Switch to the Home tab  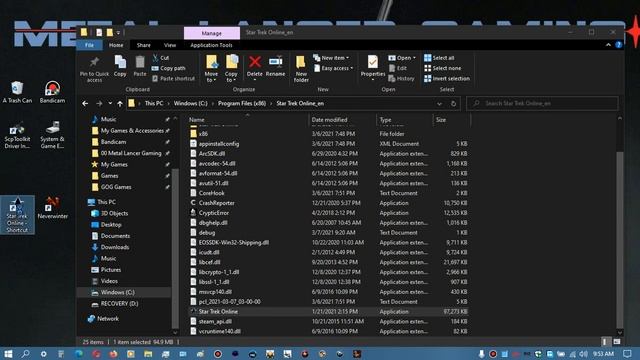[116, 45]
